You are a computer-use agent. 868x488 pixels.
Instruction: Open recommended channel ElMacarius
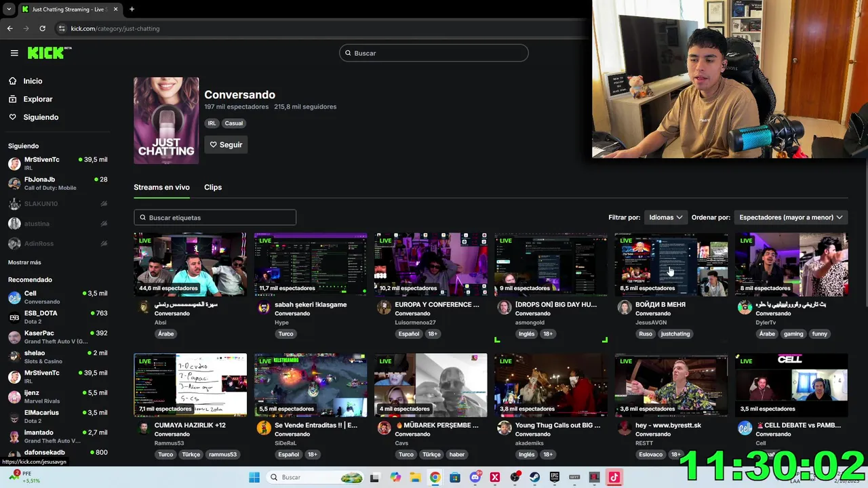(58, 416)
